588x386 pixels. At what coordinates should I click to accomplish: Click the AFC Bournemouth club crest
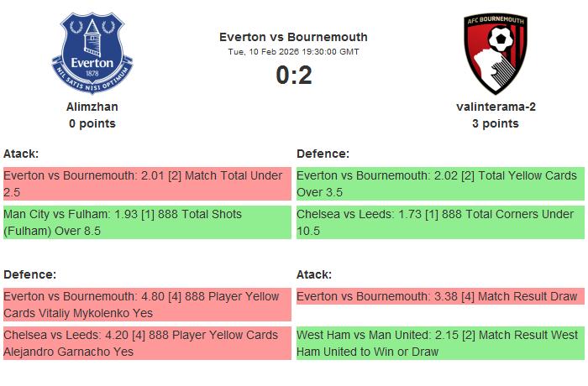[x=499, y=53]
